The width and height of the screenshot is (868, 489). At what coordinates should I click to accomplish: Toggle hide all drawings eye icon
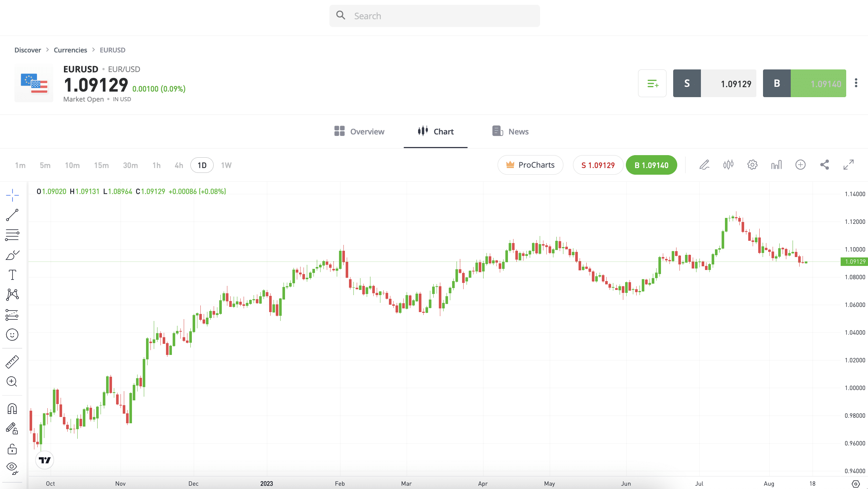click(x=12, y=468)
